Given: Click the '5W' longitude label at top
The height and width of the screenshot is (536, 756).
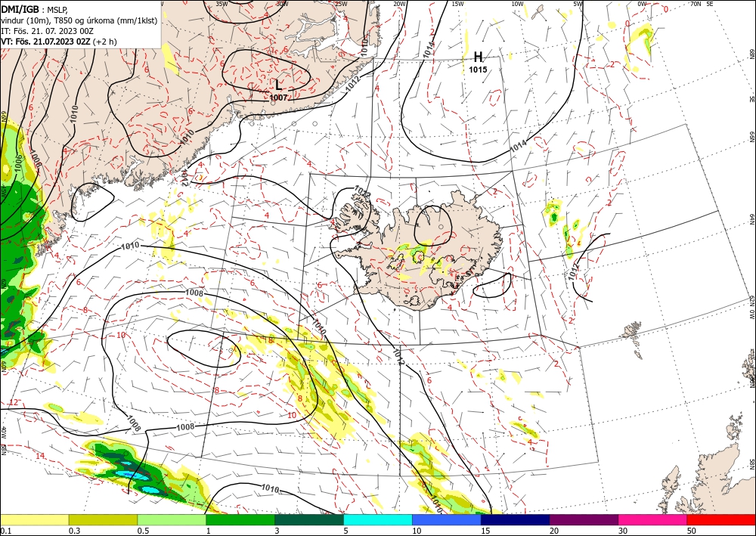Looking at the screenshot, I should (578, 4).
